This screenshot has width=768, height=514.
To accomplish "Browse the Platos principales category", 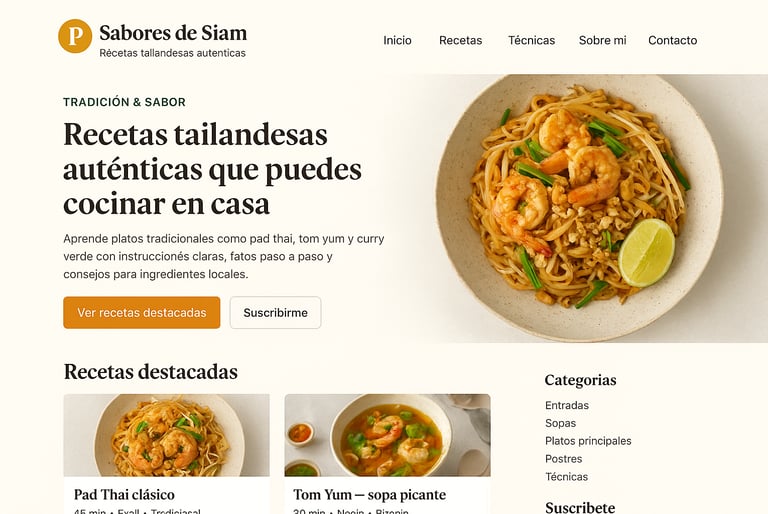I will pos(588,441).
